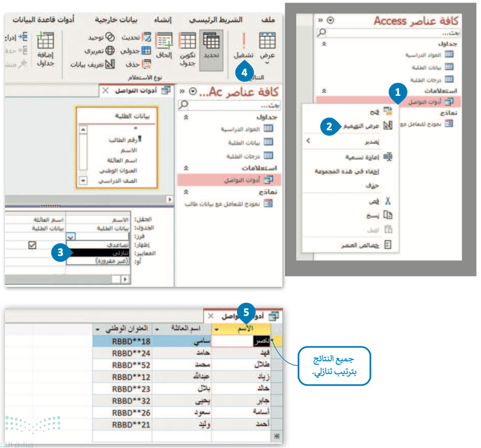Click the تمريري (Pass-Through) globe icon
481x448 pixels.
click(110, 50)
